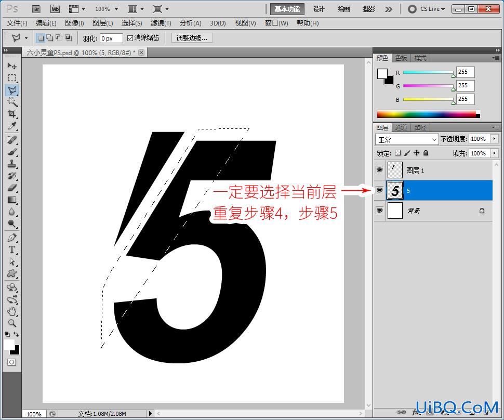
Task: Select the History Brush tool
Action: tap(12, 176)
